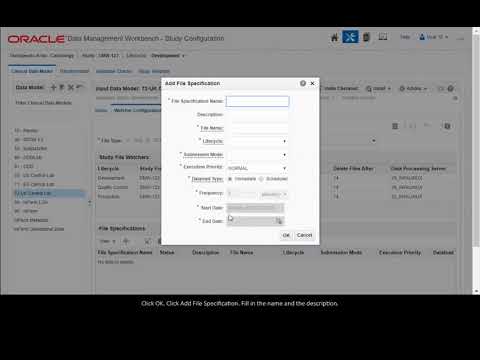Open the Study Configuration tools icon

coord(350,37)
